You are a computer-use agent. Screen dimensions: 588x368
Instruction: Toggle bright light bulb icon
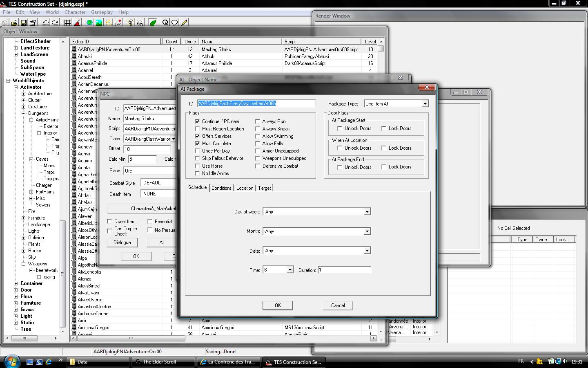click(x=131, y=22)
